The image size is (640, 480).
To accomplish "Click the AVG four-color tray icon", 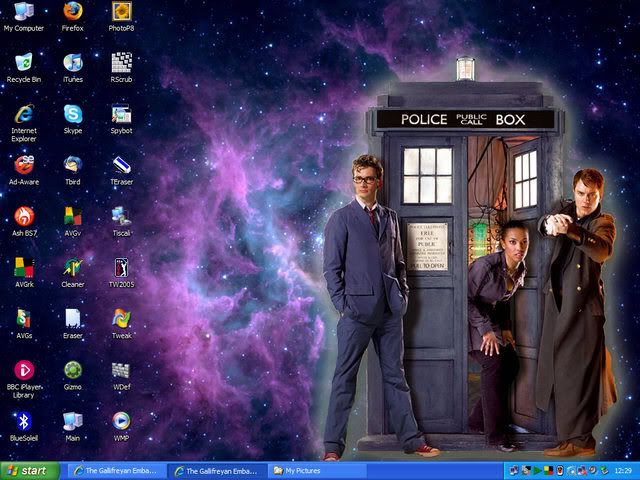I will coord(549,471).
